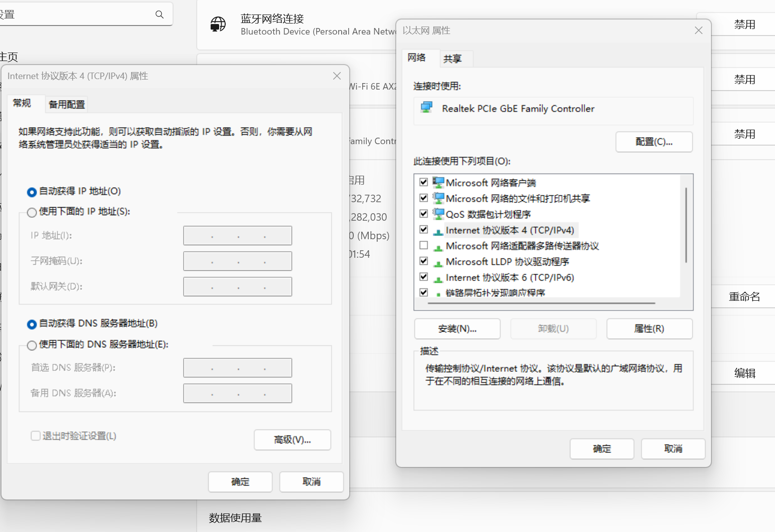Click the Realtek PCIe GbE Family Controller icon

tap(426, 108)
